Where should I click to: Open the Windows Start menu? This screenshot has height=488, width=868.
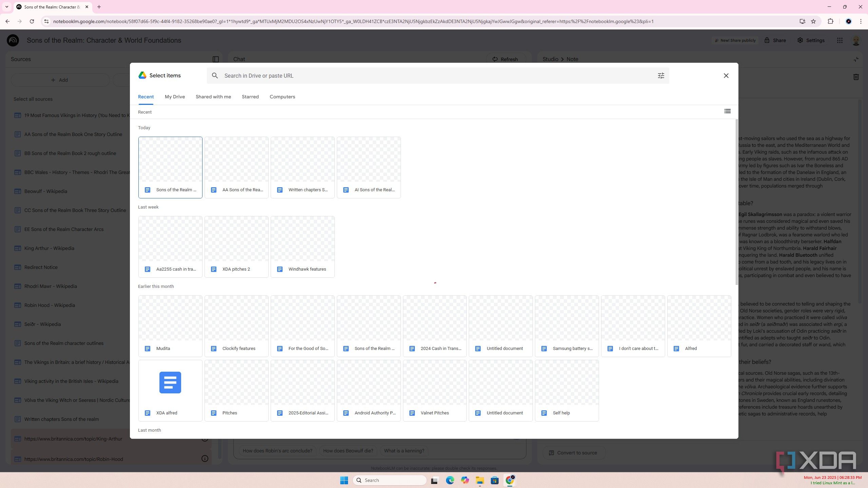coord(344,480)
